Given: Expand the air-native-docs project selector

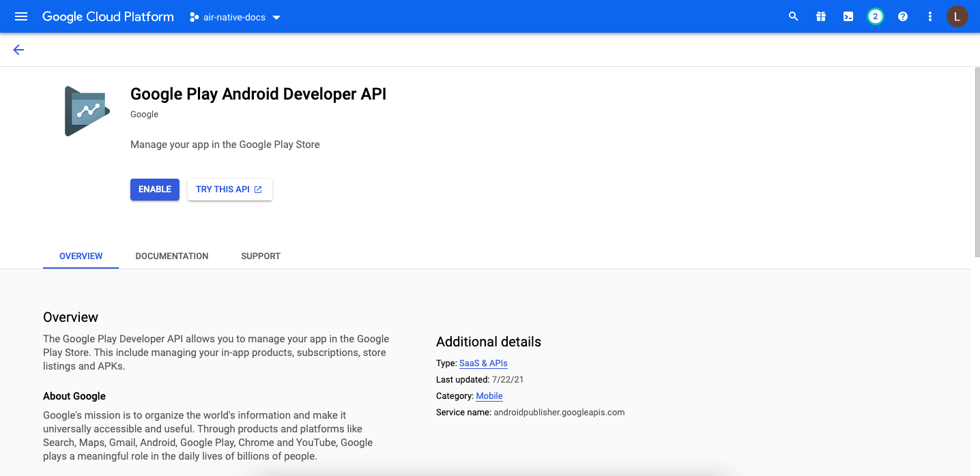Looking at the screenshot, I should point(235,17).
